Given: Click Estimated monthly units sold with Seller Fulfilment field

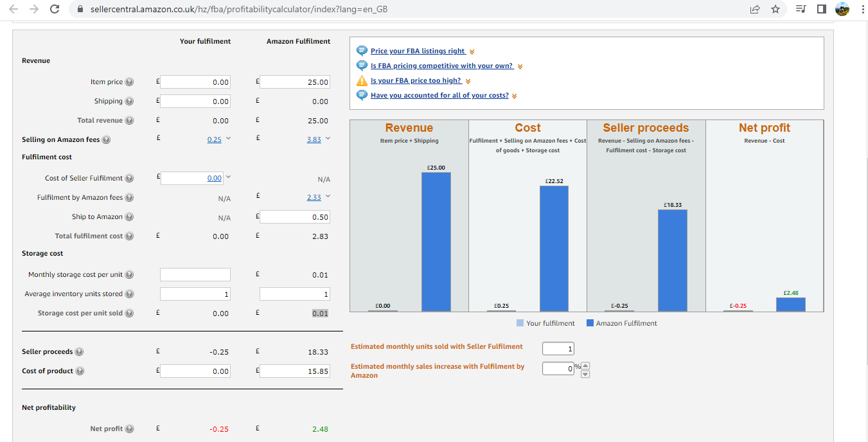Looking at the screenshot, I should (x=558, y=348).
